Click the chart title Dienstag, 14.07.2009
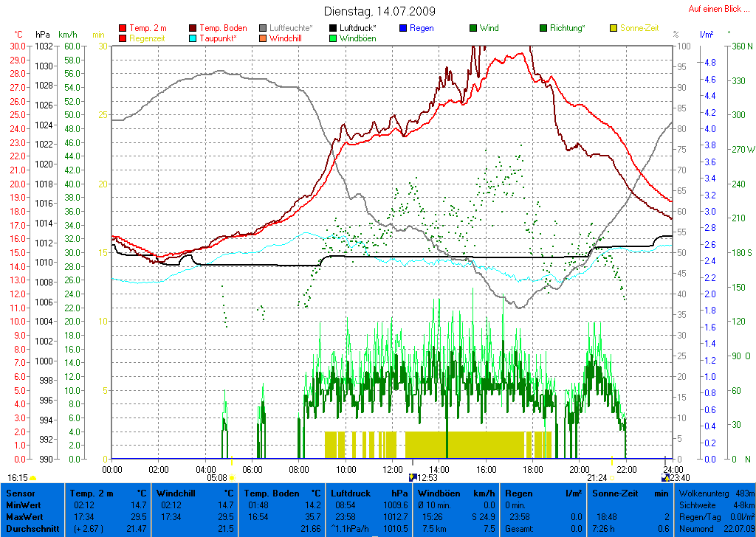 (x=379, y=12)
